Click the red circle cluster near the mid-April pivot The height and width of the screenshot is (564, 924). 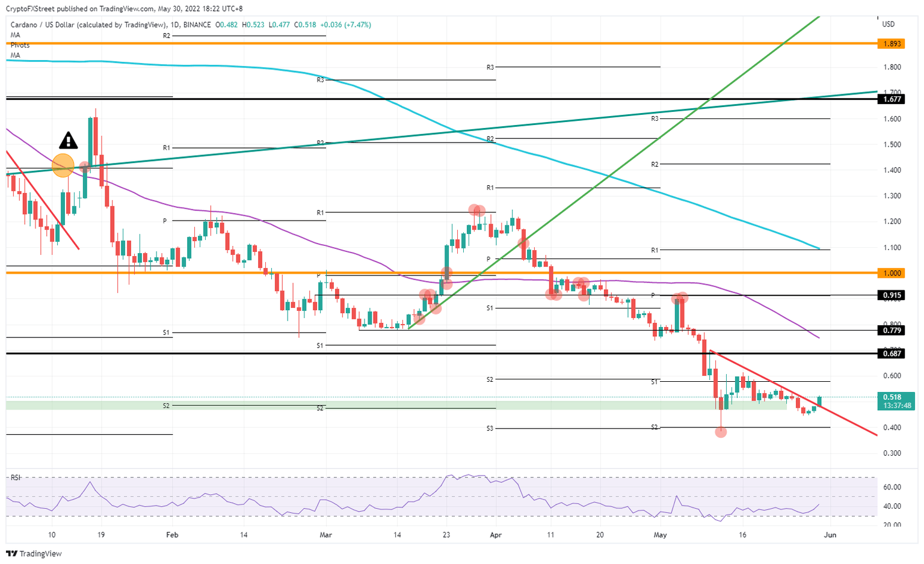pyautogui.click(x=555, y=293)
